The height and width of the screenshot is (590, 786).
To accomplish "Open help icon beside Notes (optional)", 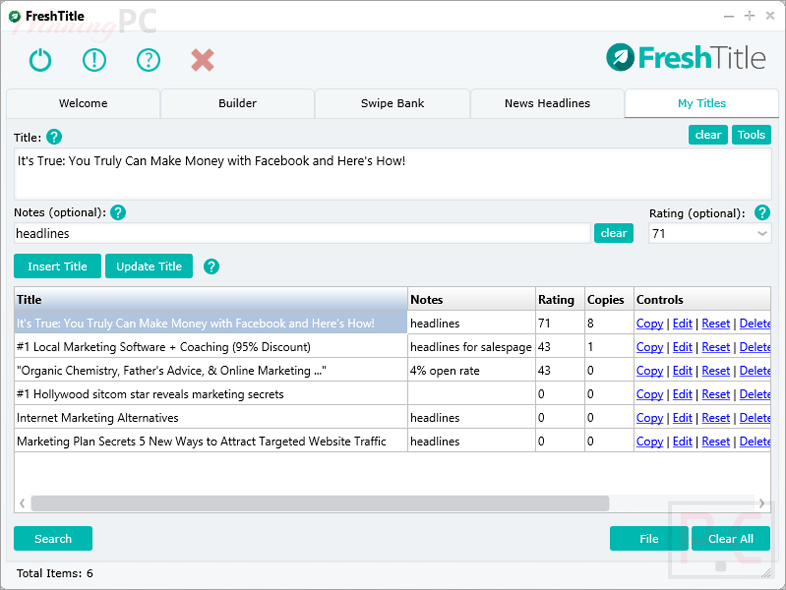I will 118,213.
